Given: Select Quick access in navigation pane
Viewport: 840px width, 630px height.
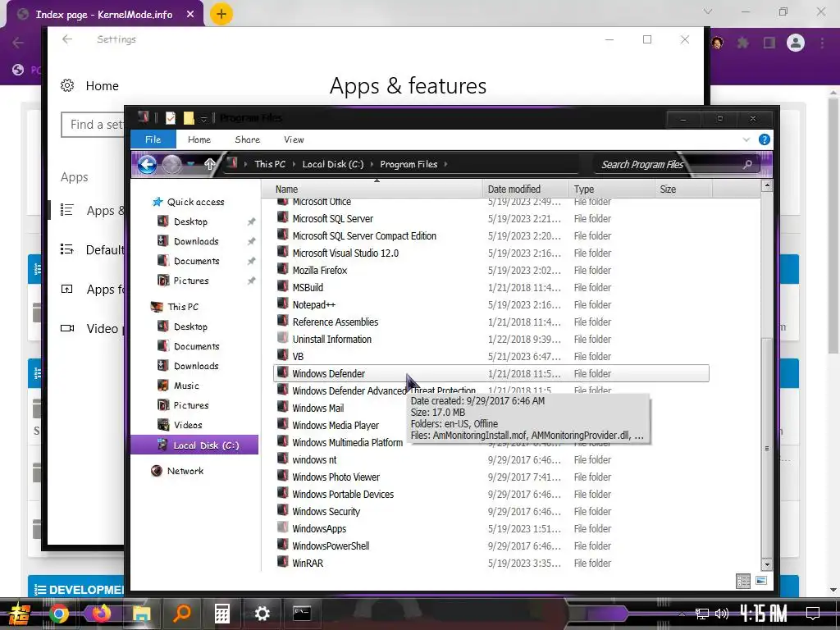Looking at the screenshot, I should 195,202.
